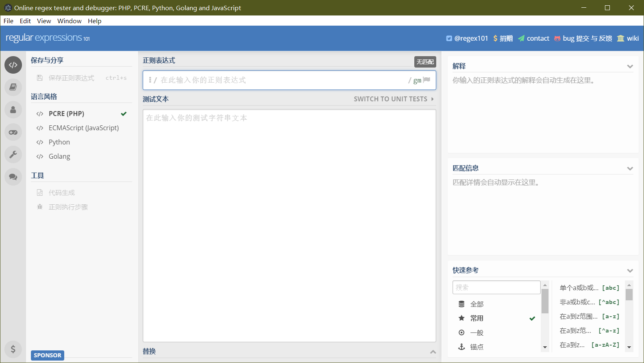Open the regex quiz gamepad icon

(13, 132)
